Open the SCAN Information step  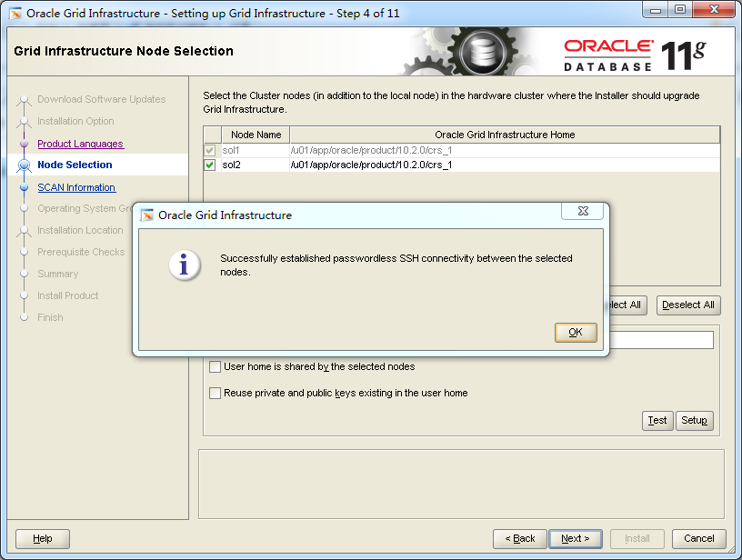pos(76,187)
